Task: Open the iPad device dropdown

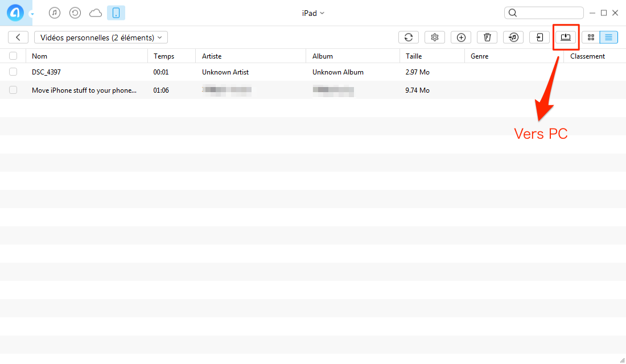Action: click(x=313, y=13)
